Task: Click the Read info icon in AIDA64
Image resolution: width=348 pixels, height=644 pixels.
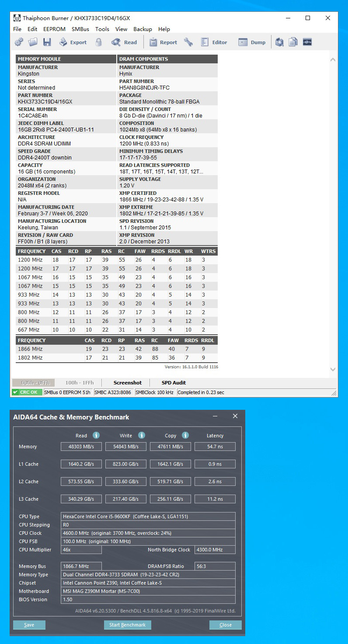Action: pyautogui.click(x=96, y=435)
